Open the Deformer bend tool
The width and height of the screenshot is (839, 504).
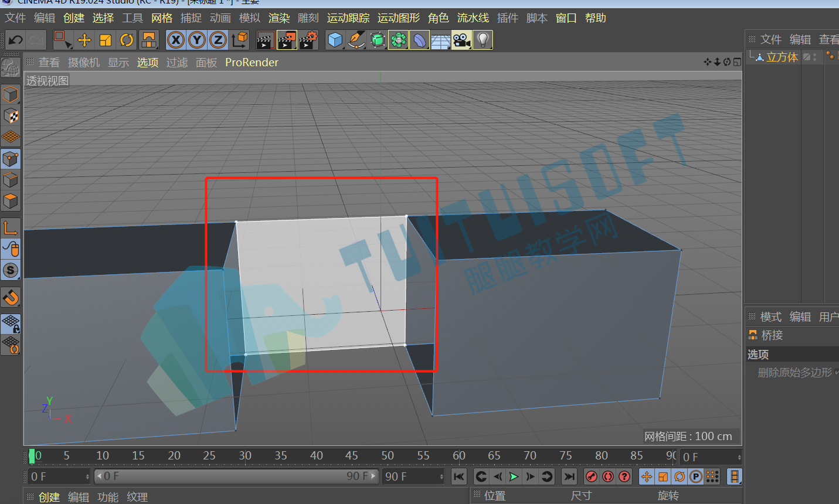point(419,40)
